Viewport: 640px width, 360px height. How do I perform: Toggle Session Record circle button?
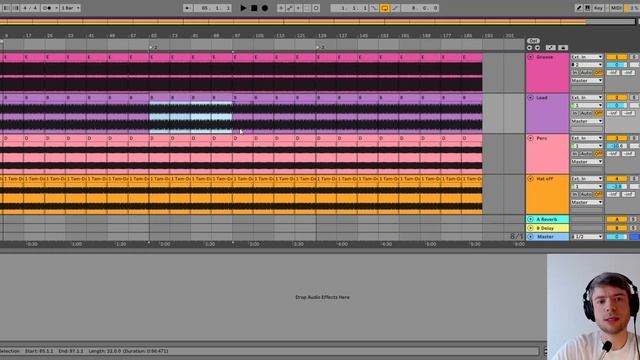point(316,8)
